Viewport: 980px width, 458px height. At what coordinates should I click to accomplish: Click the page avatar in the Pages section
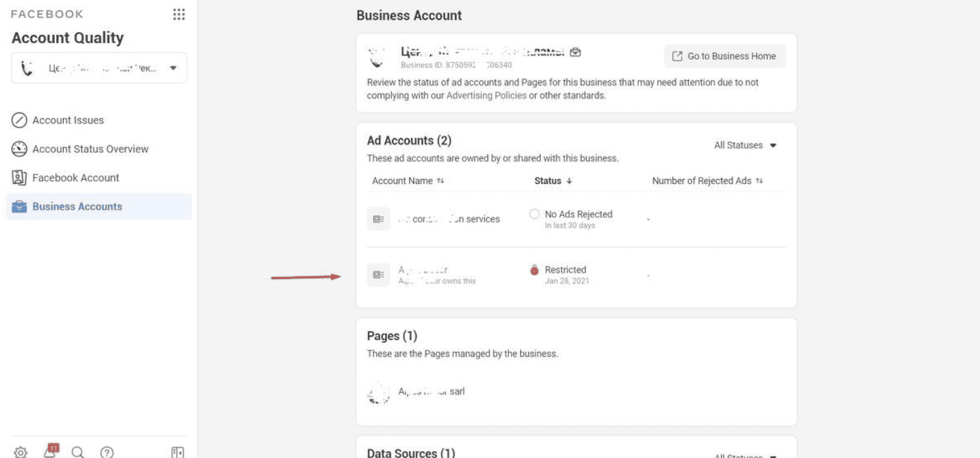tap(378, 394)
